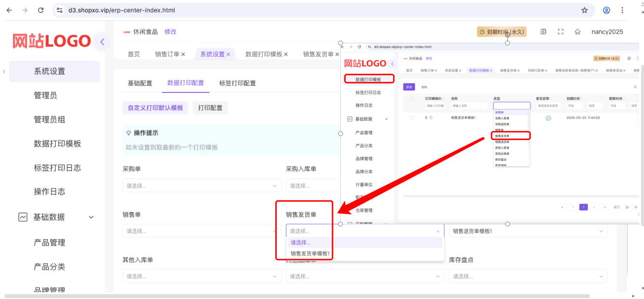Open the 其他入库单 template dropdown

tap(202, 276)
